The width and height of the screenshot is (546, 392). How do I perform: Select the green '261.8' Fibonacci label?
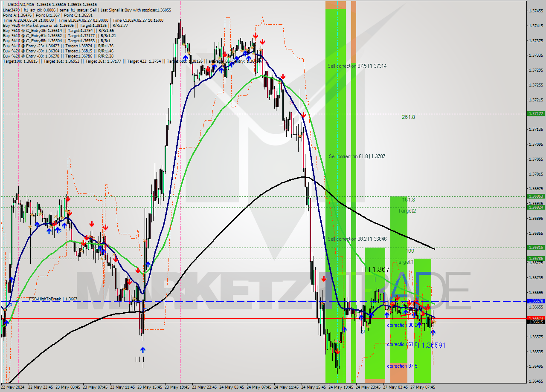point(408,117)
